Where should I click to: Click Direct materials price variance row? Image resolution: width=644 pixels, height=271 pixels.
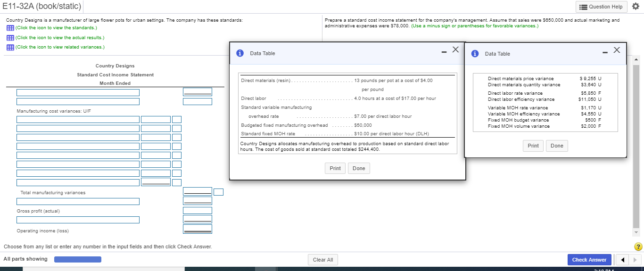(x=545, y=78)
